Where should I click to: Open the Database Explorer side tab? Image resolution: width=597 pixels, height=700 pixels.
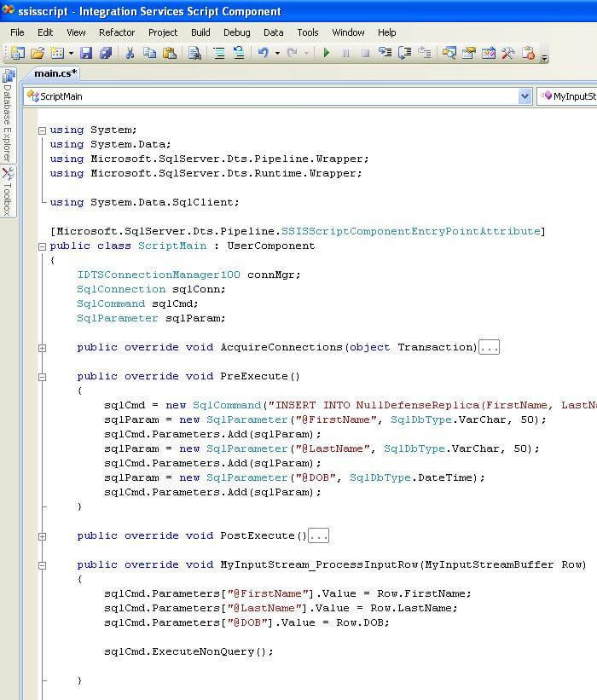click(8, 117)
